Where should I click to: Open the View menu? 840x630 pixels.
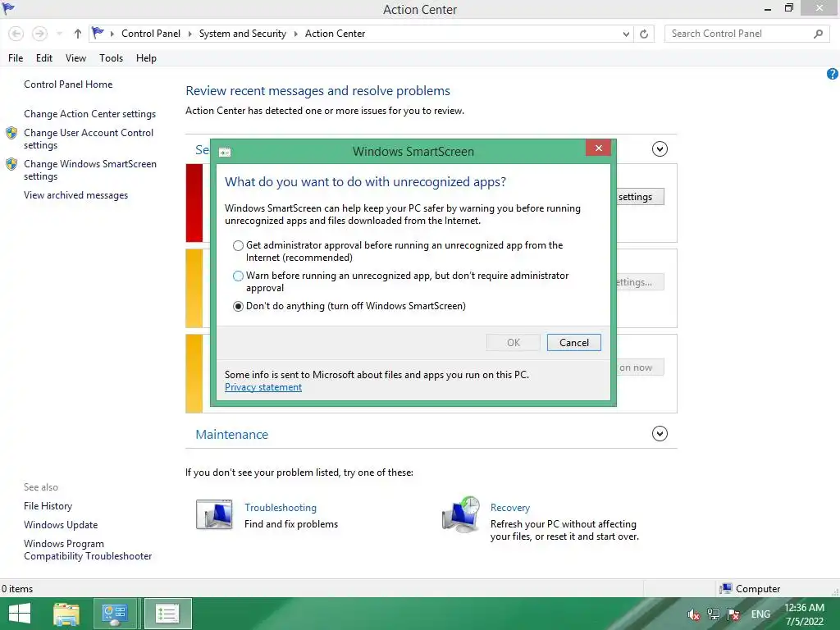coord(75,58)
